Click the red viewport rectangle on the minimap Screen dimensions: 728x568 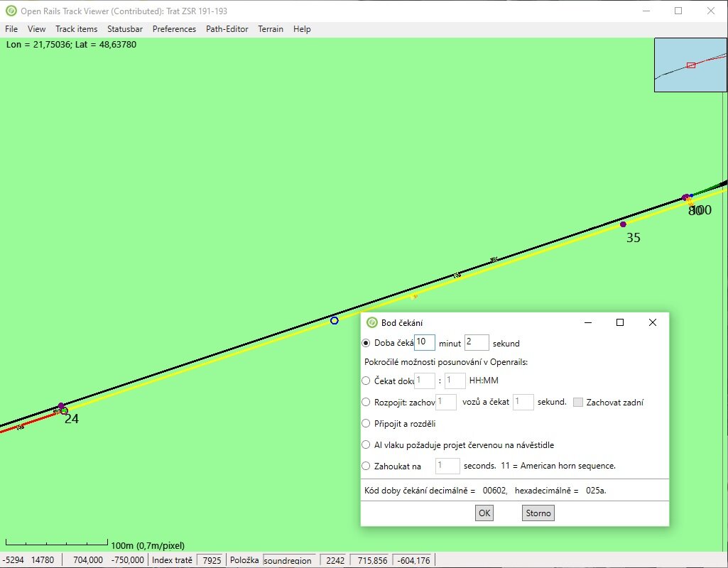coord(690,65)
